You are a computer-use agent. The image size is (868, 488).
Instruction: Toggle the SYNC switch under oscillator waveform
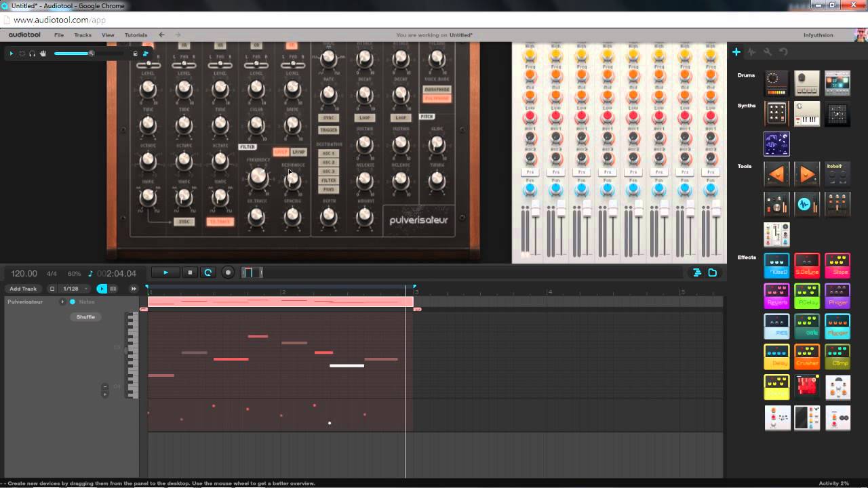point(183,222)
